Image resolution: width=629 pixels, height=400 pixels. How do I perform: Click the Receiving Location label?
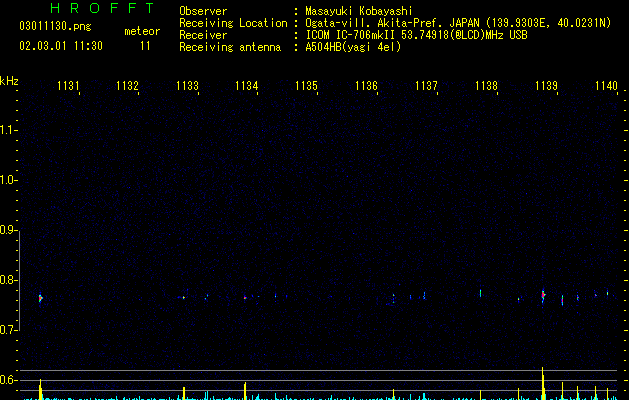click(233, 23)
